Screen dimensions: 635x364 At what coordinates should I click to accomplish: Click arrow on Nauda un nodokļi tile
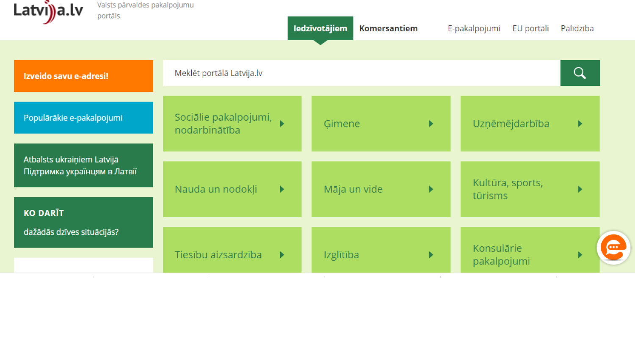pos(282,189)
